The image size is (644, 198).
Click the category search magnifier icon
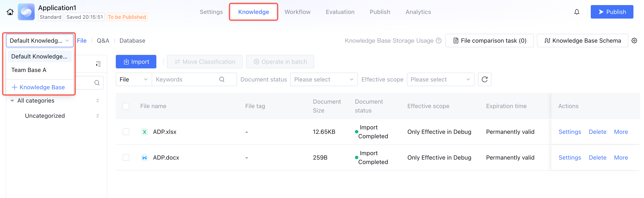97,83
